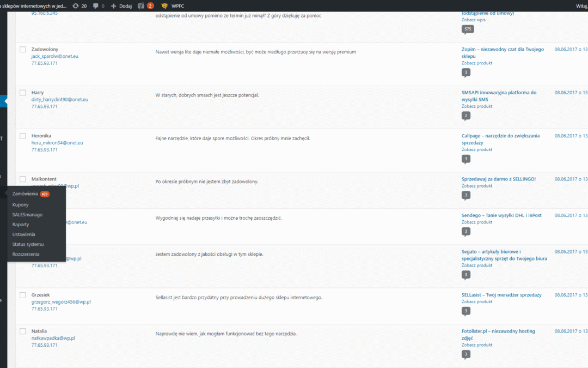Click comment bubble in the SELLINGO row
This screenshot has height=368, width=588.
coord(465,195)
